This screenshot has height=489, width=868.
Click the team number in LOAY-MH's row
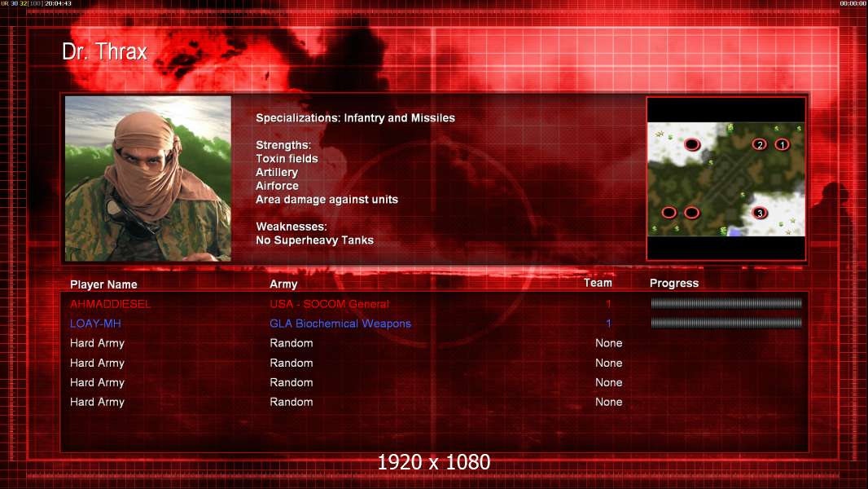click(x=608, y=323)
